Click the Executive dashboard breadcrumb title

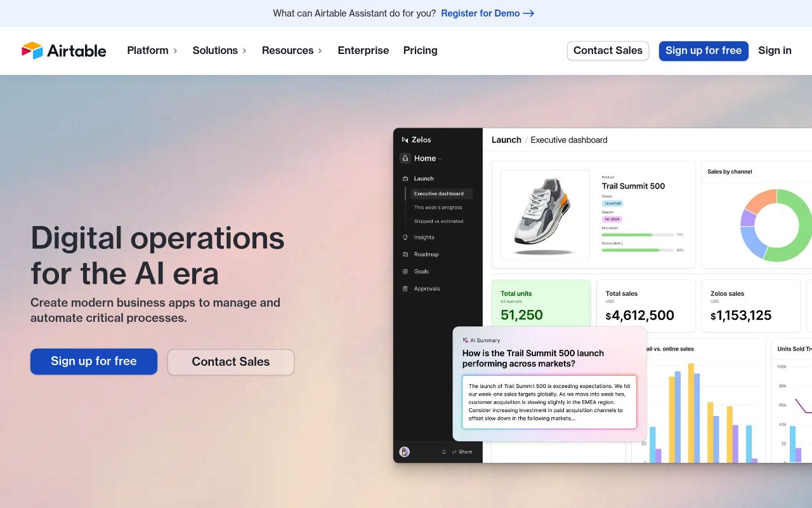click(569, 140)
